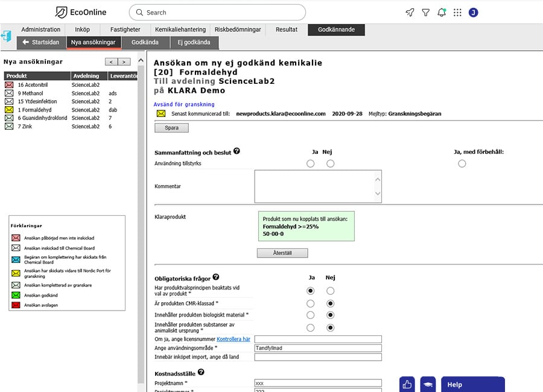Viewport: 543px width, 392px height.
Task: Click the Kommentar text area
Action: coord(318,186)
